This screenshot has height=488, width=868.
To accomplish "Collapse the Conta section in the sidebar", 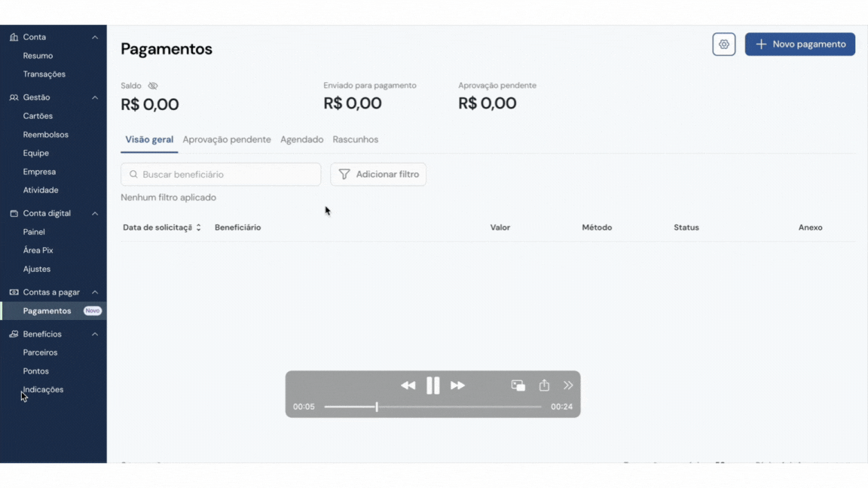I will click(95, 37).
